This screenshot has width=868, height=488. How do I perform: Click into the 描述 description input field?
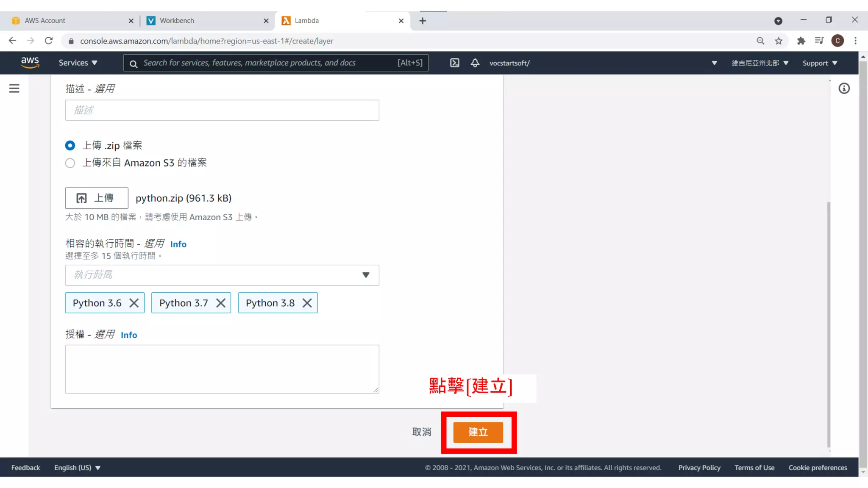coord(222,110)
